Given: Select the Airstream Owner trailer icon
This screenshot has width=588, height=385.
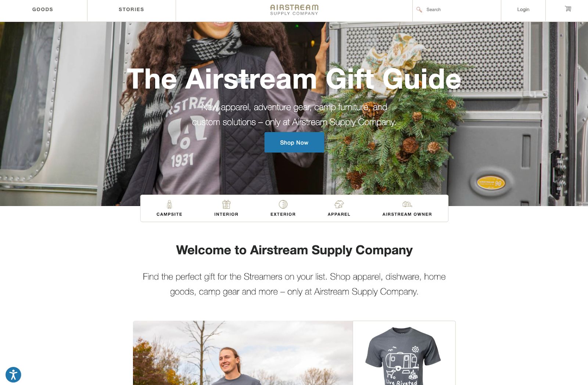Looking at the screenshot, I should click(x=407, y=204).
